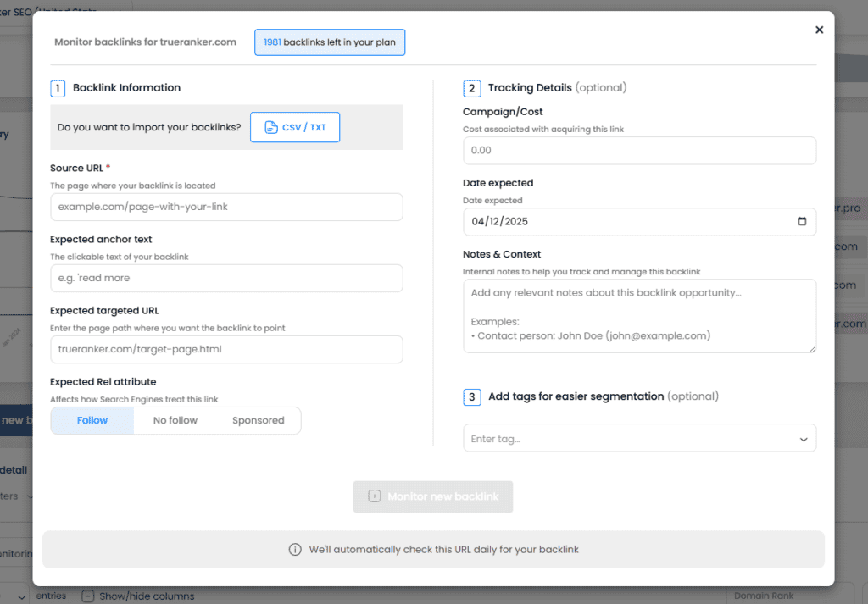
Task: Open the calendar picker for Date expected
Action: point(801,221)
